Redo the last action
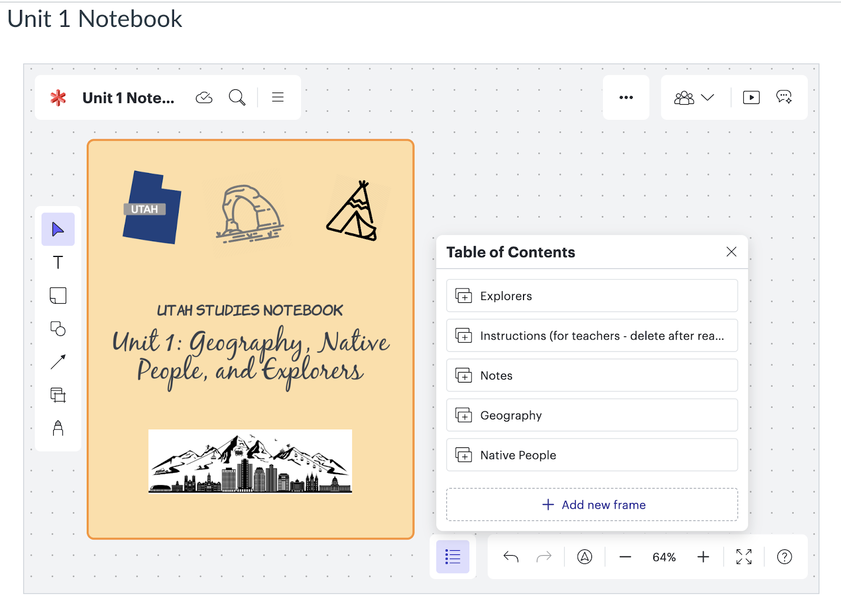 point(544,557)
